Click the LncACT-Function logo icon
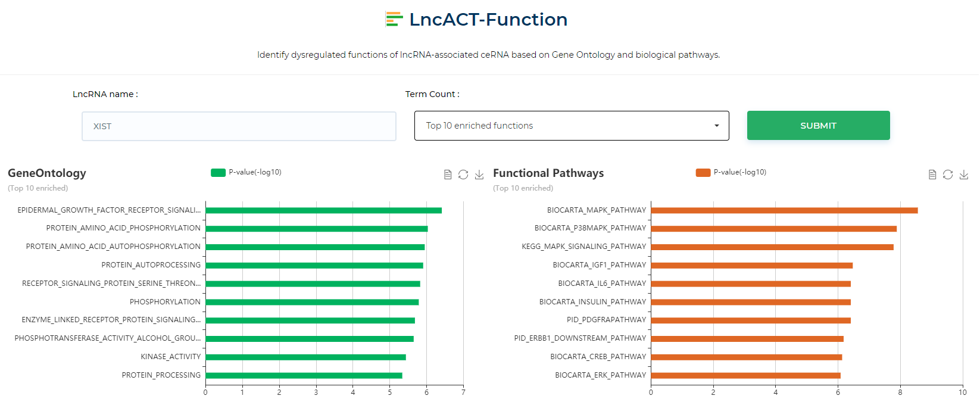 tap(394, 20)
